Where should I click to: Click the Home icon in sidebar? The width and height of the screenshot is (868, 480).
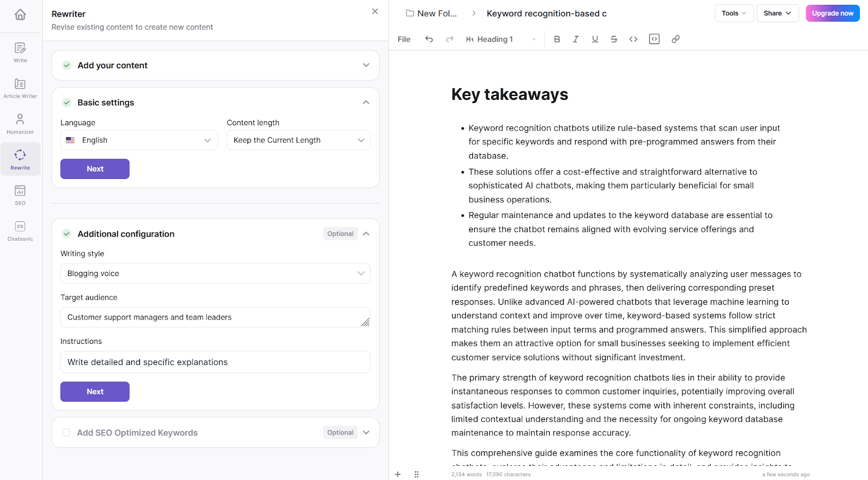(20, 15)
